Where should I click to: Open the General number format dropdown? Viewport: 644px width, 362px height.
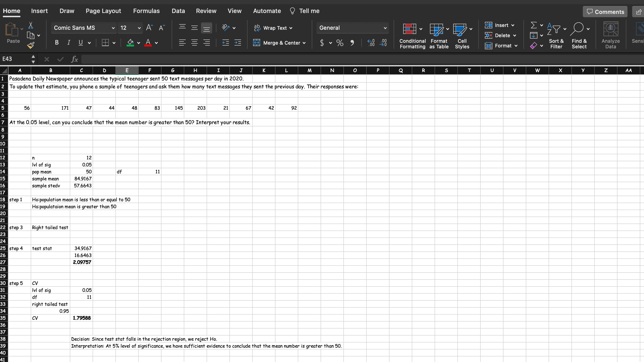click(385, 28)
